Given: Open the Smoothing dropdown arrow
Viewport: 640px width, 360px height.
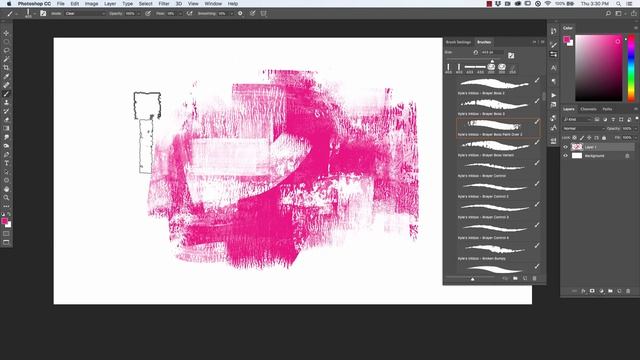Looking at the screenshot, I should pos(231,13).
